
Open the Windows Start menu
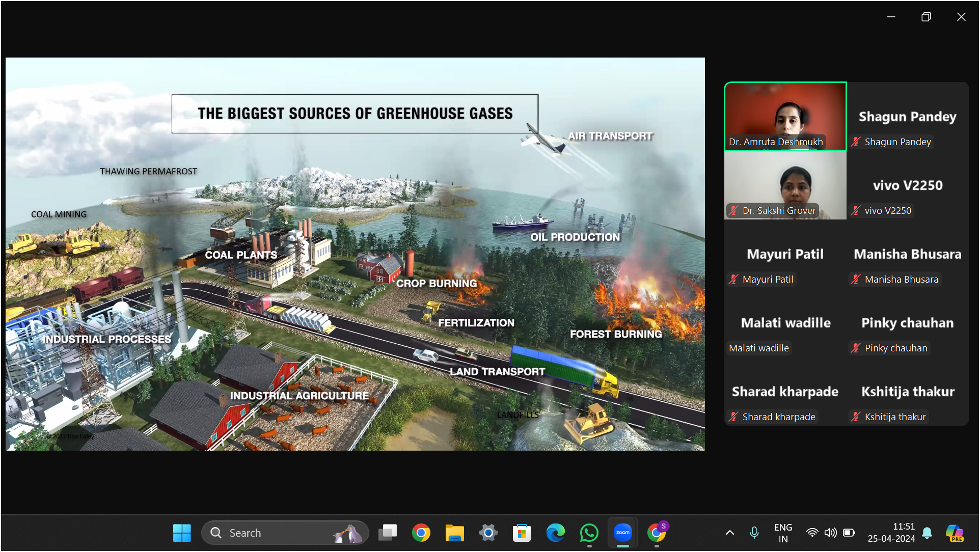point(182,533)
